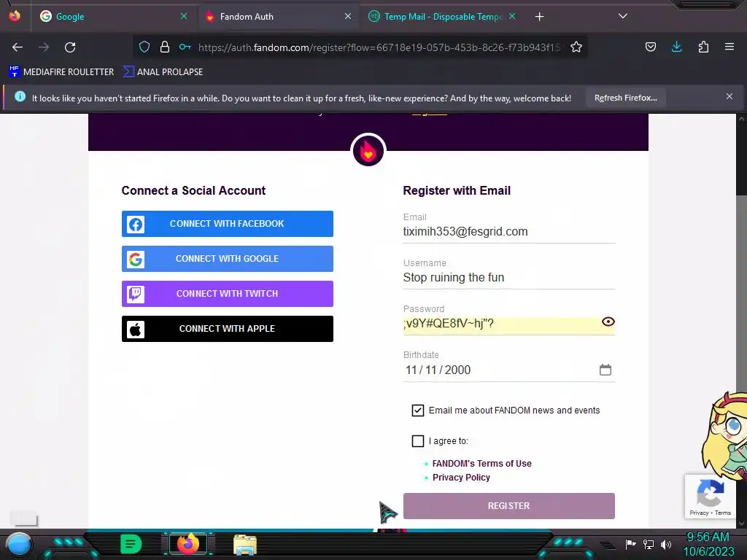Open the Action Center flag icon
Viewport: 747px width, 560px height.
(x=630, y=544)
